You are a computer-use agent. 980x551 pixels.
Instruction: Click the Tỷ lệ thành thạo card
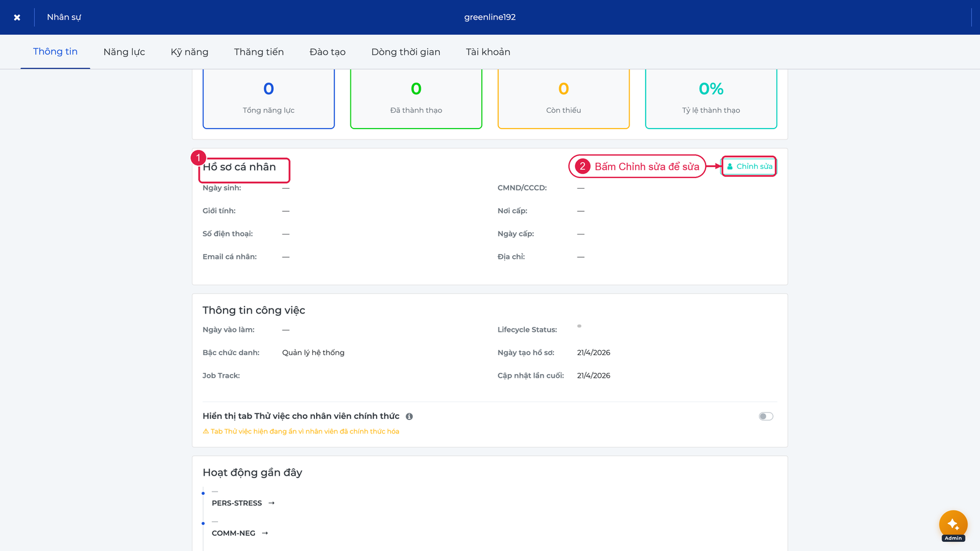tap(711, 99)
